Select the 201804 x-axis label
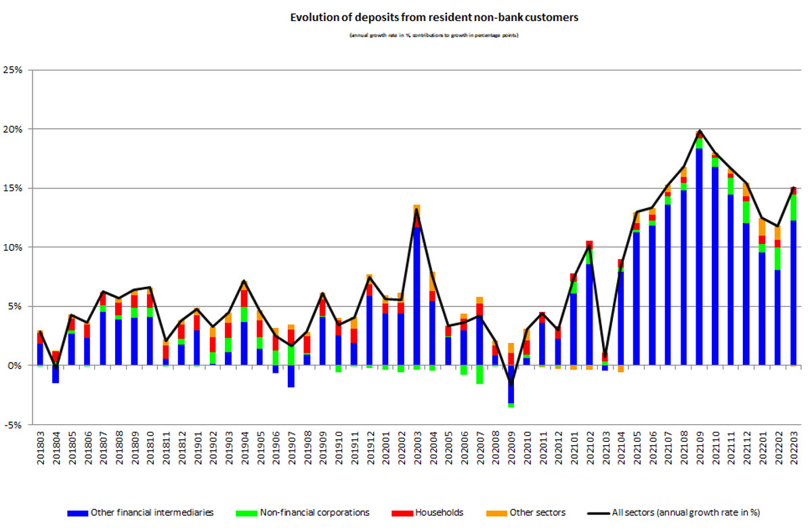This screenshot has height=528, width=812. [x=56, y=448]
